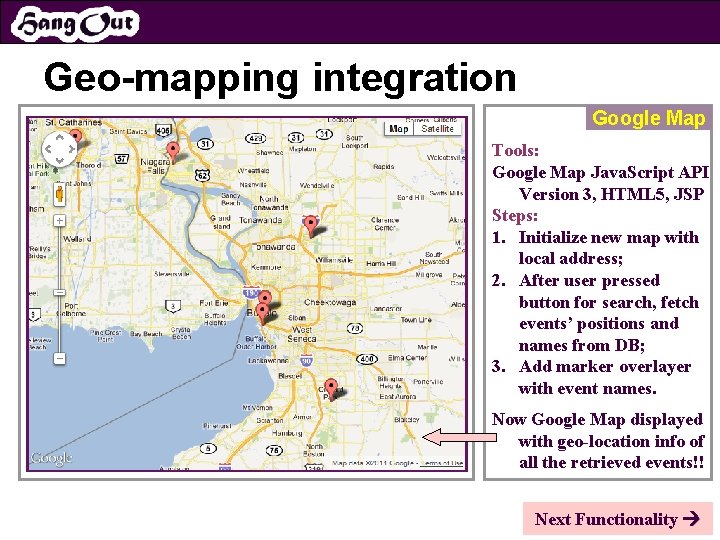This screenshot has height=540, width=720.
Task: Click the East Aurora map label
Action: (398, 396)
